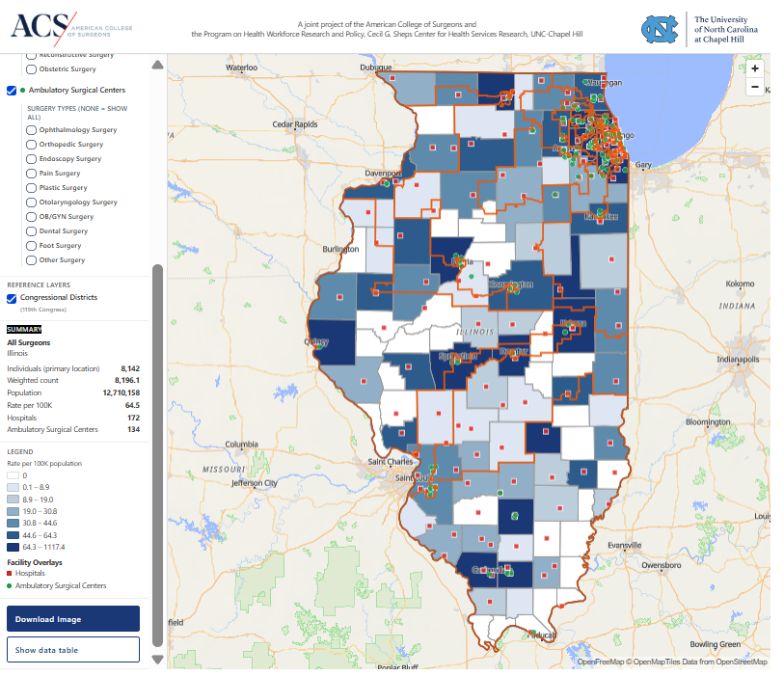Screen dimensions: 784x676
Task: Click the ILLINOIS state label on map
Action: click(x=475, y=332)
